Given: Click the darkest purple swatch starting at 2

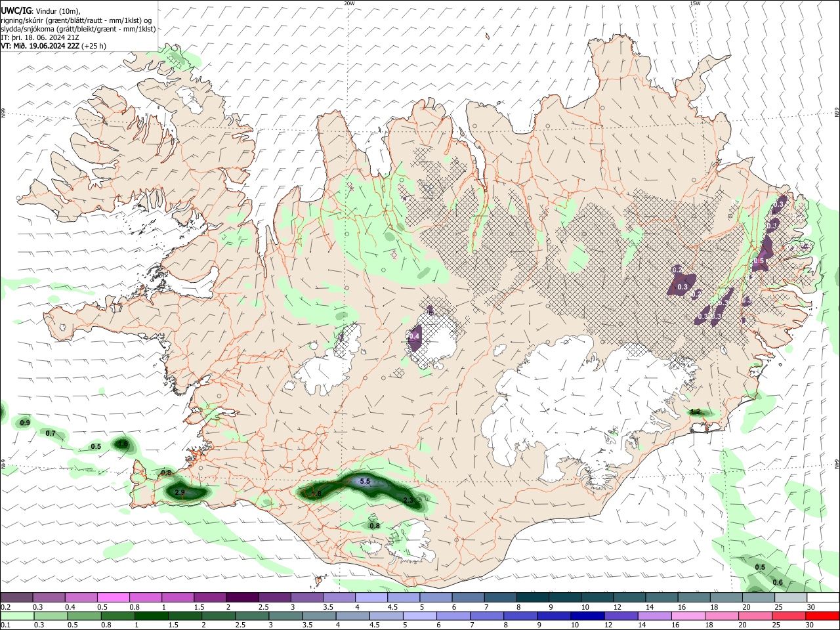Looking at the screenshot, I should [x=241, y=597].
